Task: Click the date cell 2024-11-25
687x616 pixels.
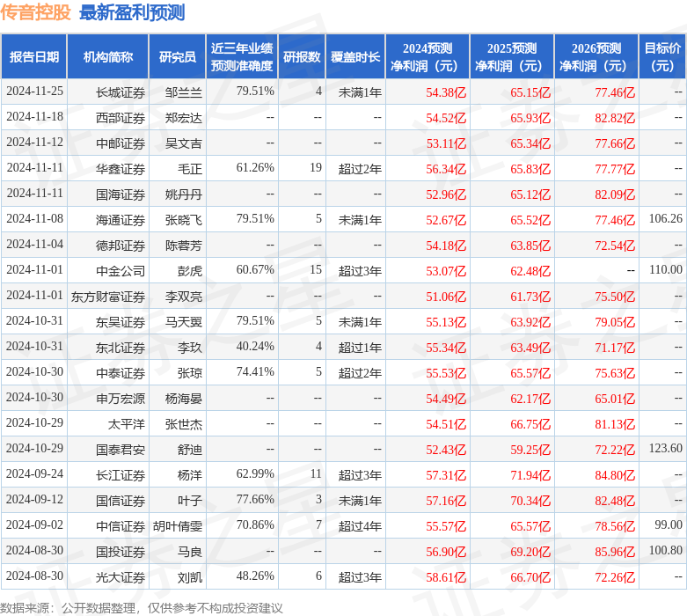Action: [34, 92]
